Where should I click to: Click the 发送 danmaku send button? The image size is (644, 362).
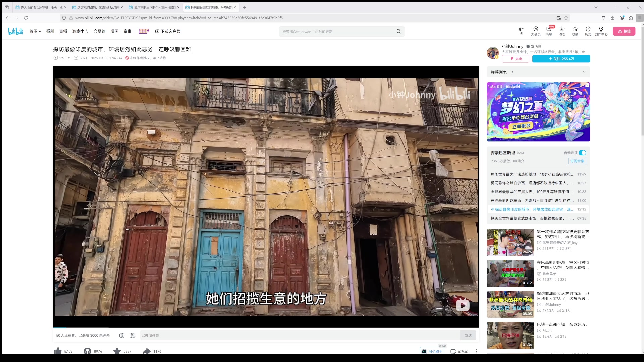[468, 335]
